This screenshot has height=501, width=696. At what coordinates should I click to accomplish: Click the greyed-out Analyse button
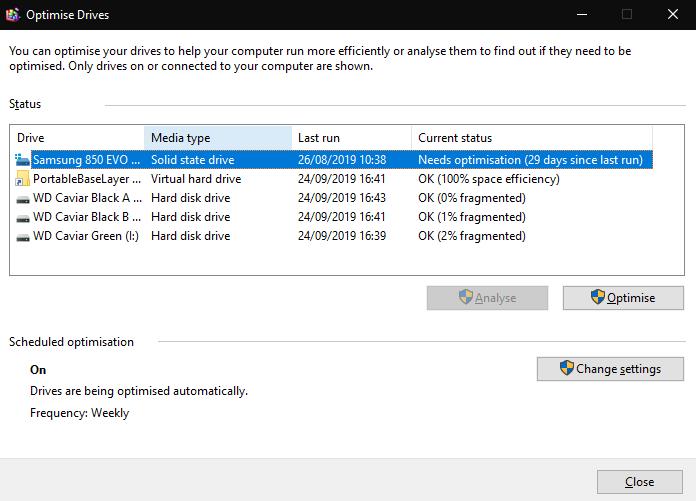pos(487,298)
